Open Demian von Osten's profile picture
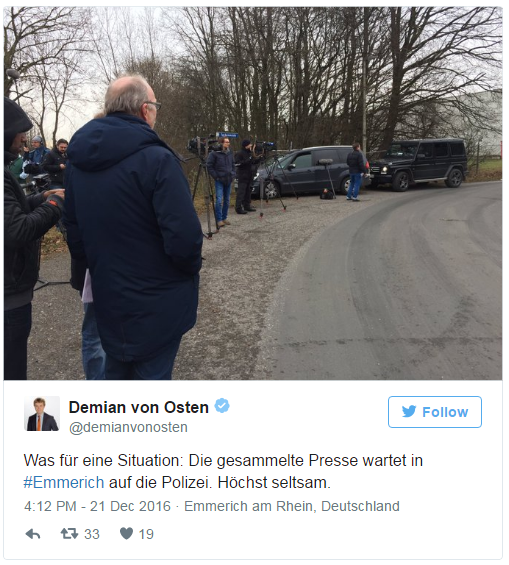Viewport: 509px width, 565px height. tap(42, 414)
